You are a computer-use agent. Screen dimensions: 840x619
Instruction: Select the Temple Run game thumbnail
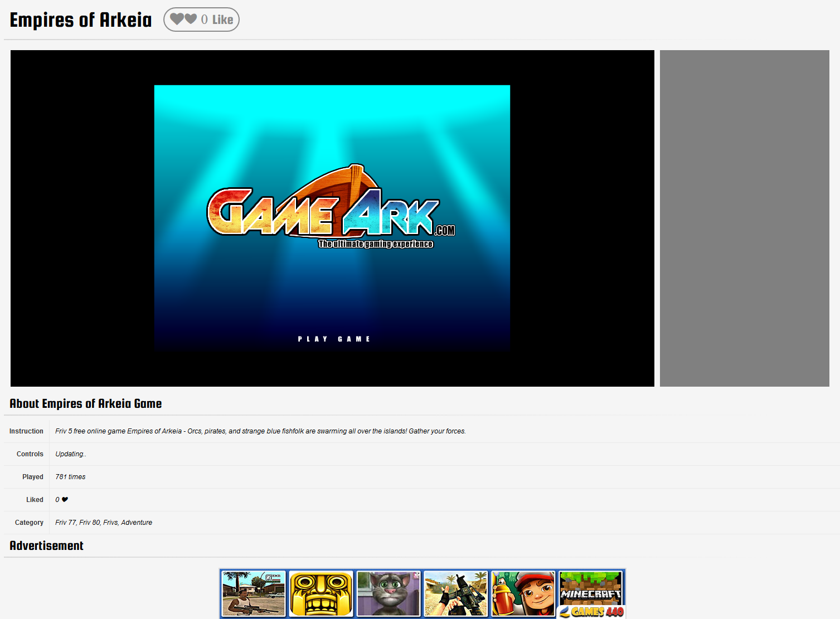pos(321,593)
